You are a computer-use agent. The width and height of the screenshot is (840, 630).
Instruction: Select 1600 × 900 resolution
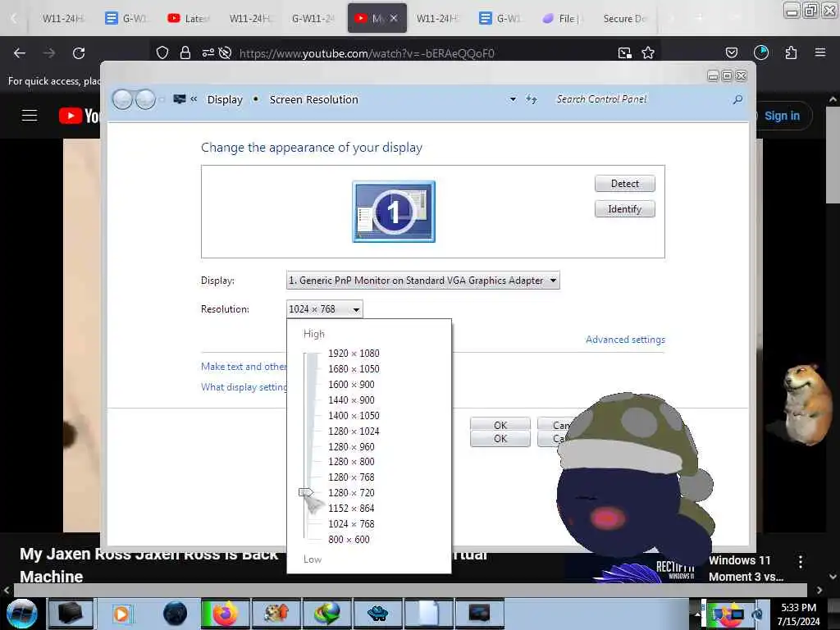(351, 385)
